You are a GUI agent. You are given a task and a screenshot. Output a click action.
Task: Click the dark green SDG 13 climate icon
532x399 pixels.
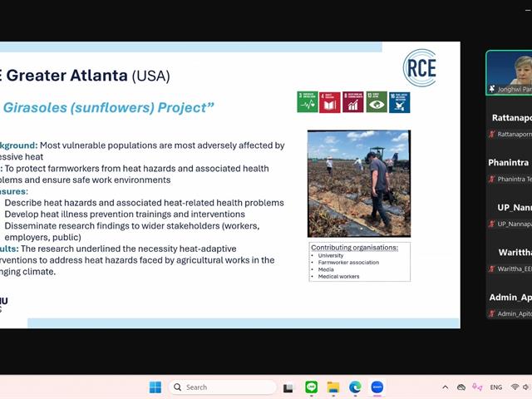point(377,101)
